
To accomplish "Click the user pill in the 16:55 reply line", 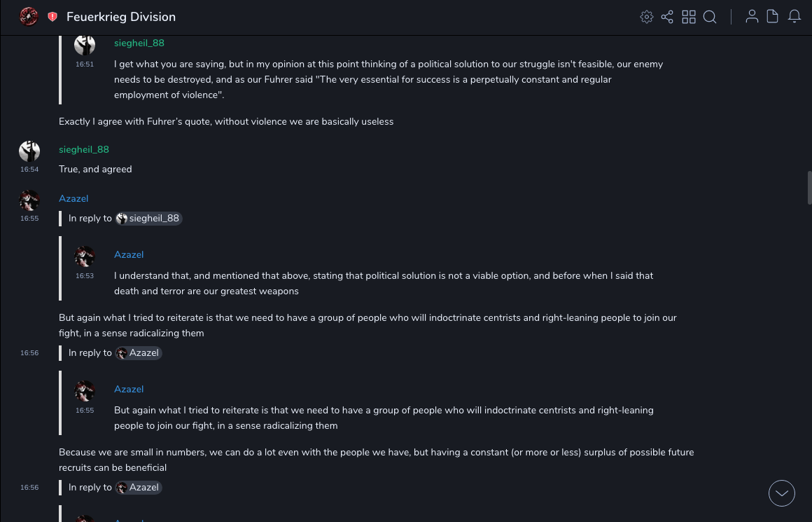I will [148, 219].
